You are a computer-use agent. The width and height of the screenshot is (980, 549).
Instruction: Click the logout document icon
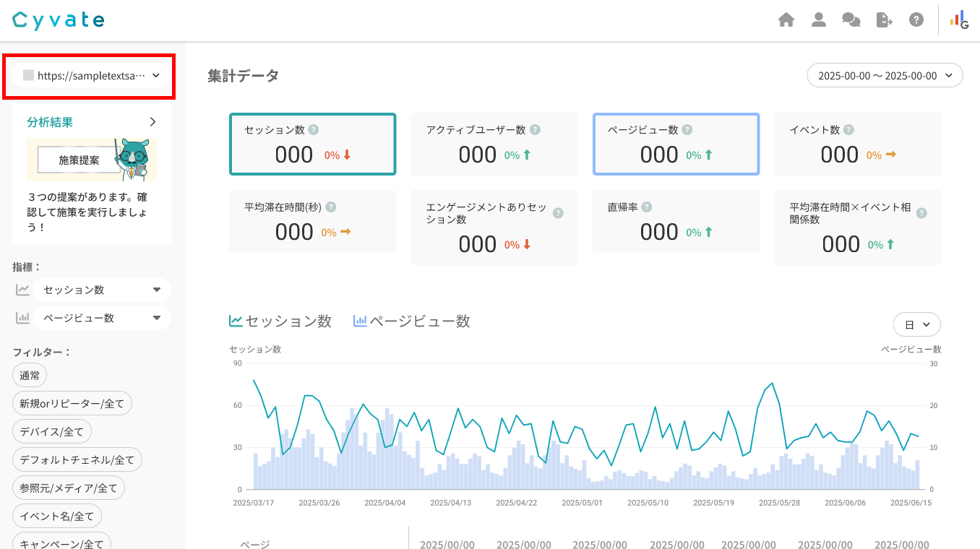tap(884, 20)
